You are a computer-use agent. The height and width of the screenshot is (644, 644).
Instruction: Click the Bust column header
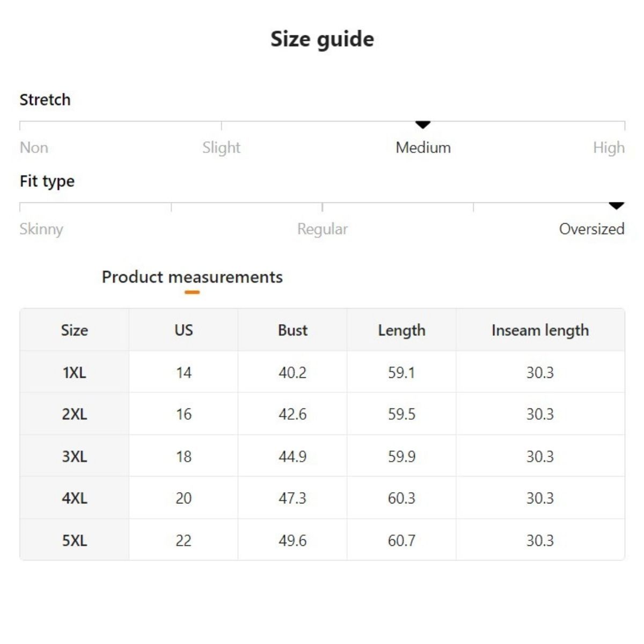[292, 330]
